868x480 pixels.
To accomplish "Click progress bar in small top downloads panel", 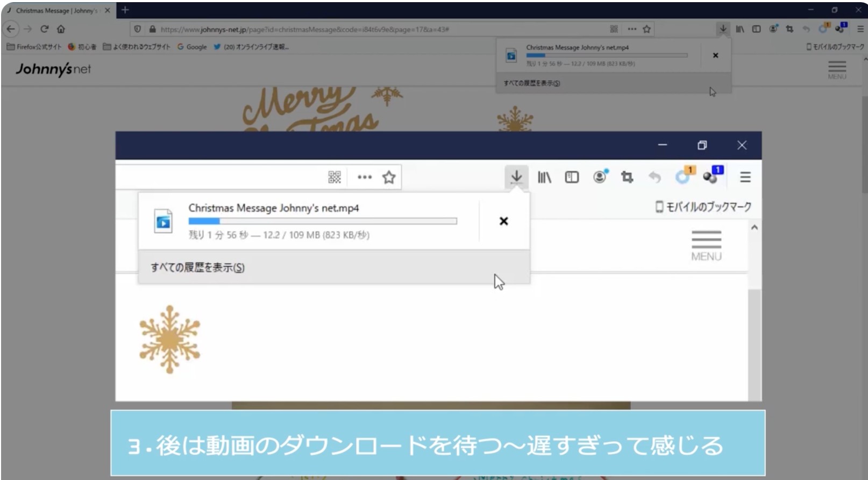I will point(607,55).
